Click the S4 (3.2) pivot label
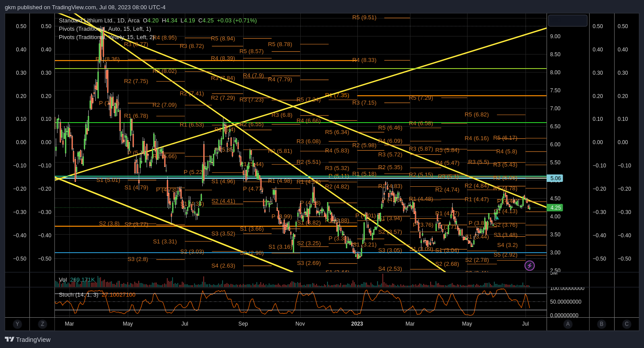644x348 pixels. coord(507,245)
